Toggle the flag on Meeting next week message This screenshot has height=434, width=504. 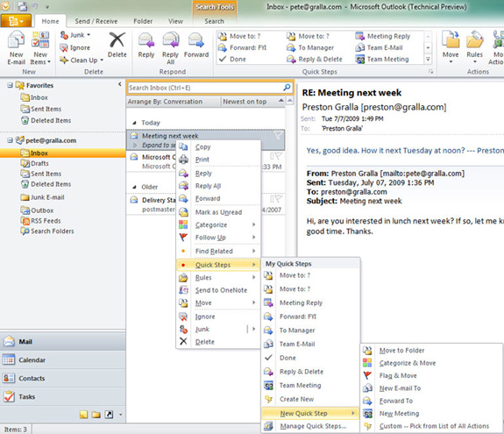pyautogui.click(x=278, y=135)
